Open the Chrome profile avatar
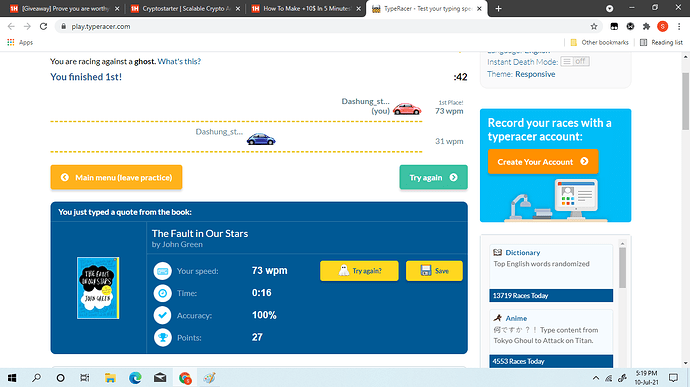Screen dimensions: 690x387 (x=663, y=26)
